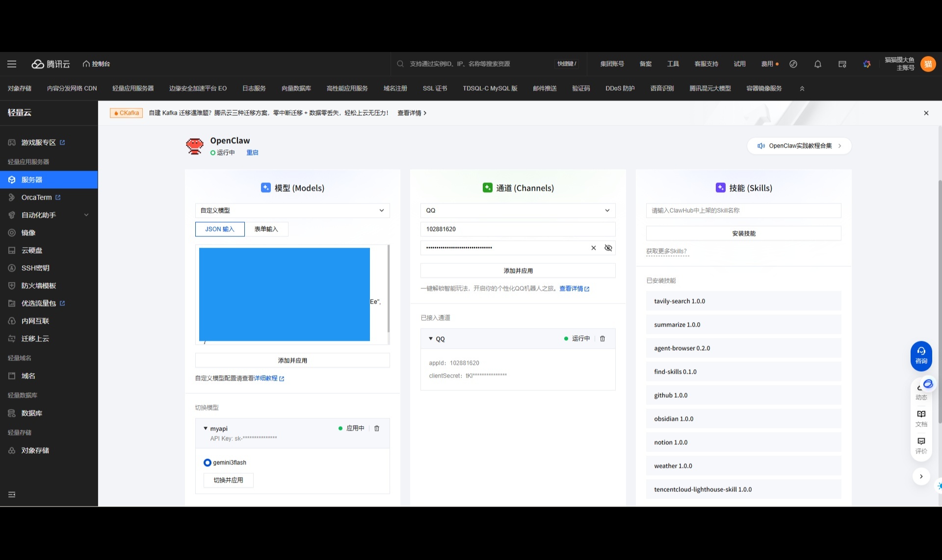Open the 咨询 support chat bubble
The width and height of the screenshot is (942, 560).
point(921,356)
